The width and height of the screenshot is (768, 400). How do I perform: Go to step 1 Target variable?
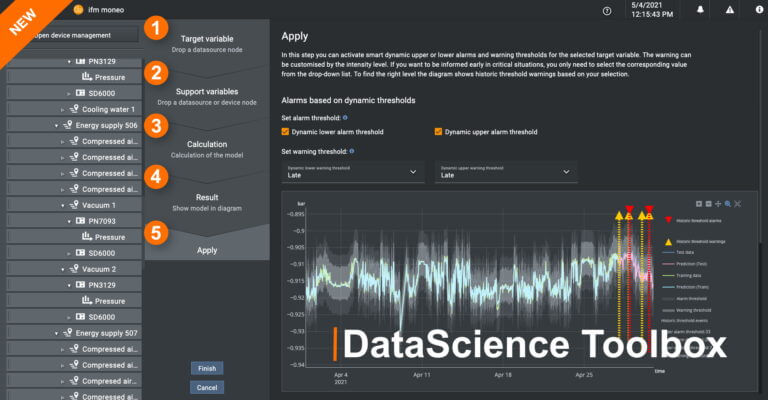207,43
